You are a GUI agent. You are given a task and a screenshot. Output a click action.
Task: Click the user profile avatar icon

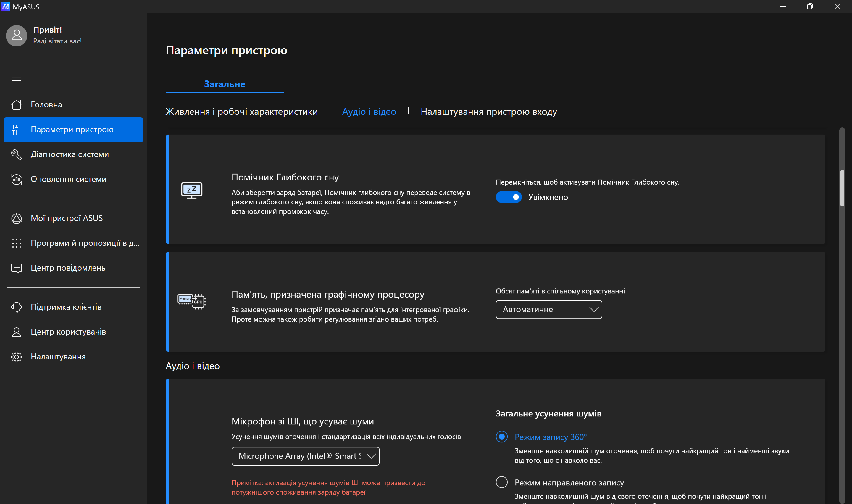pyautogui.click(x=16, y=35)
